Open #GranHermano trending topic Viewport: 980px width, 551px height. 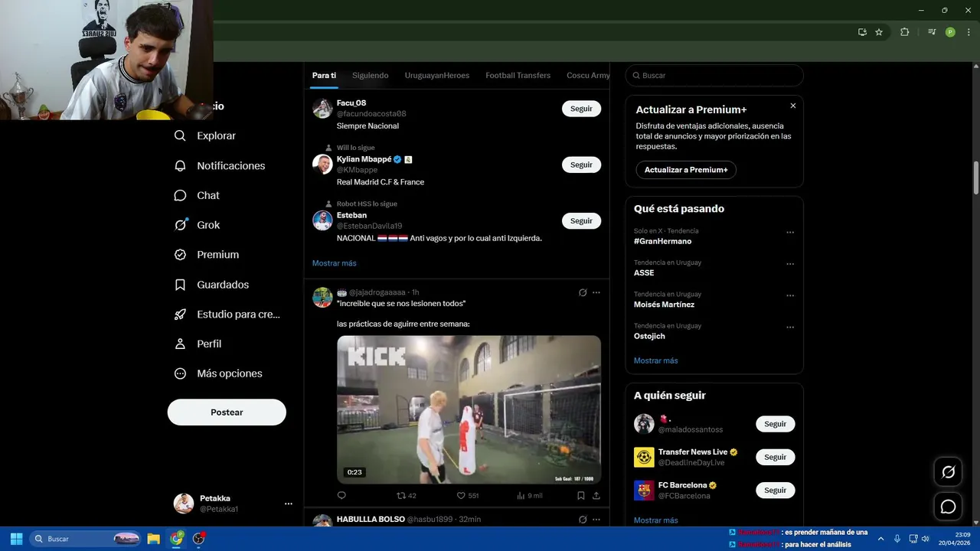pos(662,241)
